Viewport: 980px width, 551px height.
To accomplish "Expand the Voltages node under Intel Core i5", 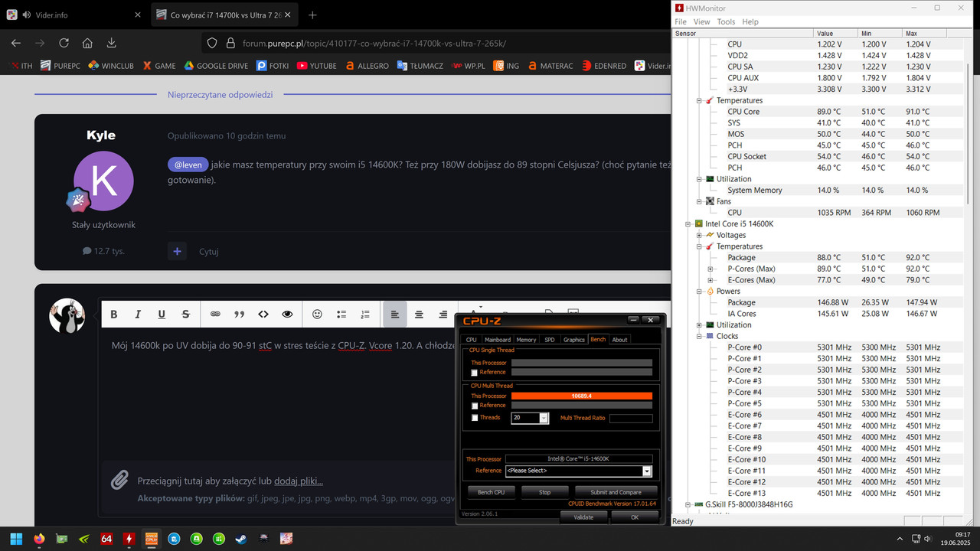I will tap(699, 235).
